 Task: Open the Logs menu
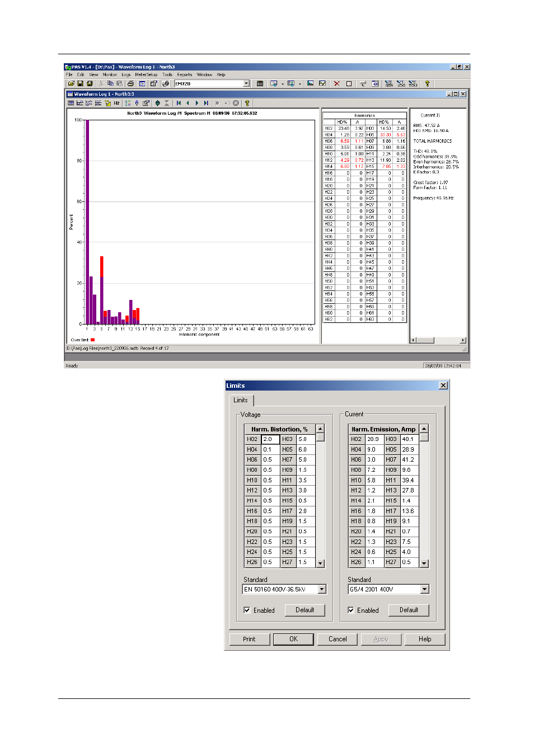pyautogui.click(x=126, y=74)
